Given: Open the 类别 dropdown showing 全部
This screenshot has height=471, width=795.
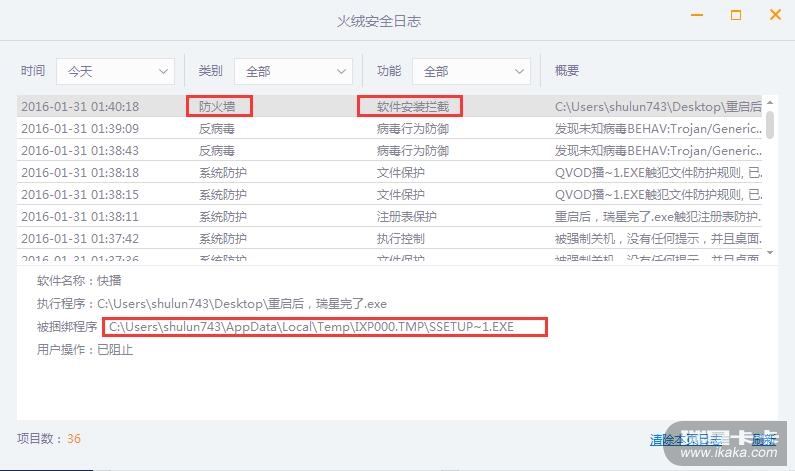Looking at the screenshot, I should point(294,71).
